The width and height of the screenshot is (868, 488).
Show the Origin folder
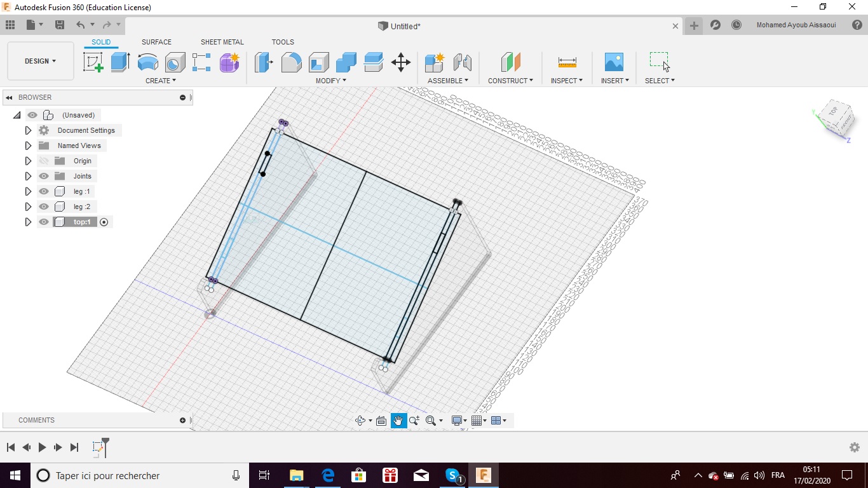pyautogui.click(x=44, y=161)
